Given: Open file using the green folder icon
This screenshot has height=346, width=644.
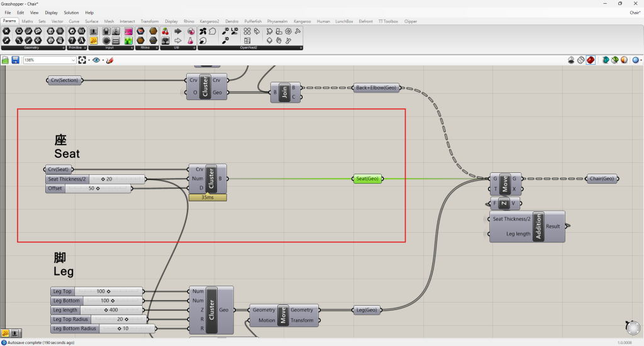Looking at the screenshot, I should (x=6, y=60).
